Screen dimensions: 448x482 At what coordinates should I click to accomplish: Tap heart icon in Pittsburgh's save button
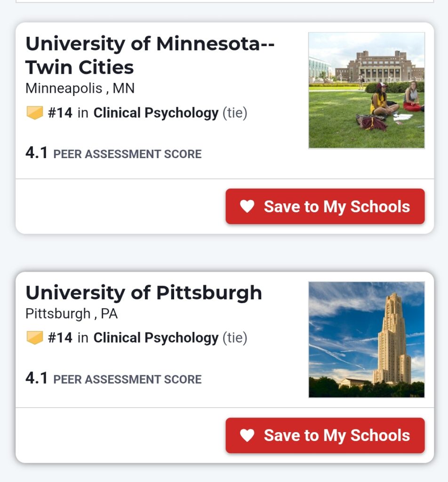[x=247, y=435]
